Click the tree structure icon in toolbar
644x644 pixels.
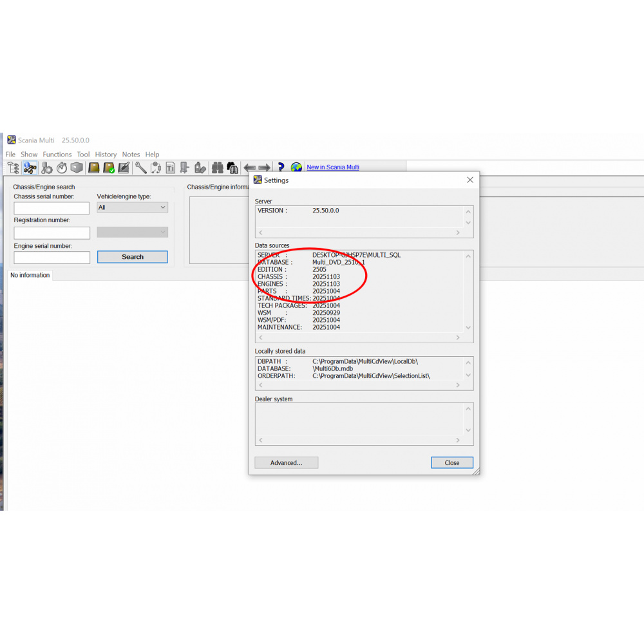[13, 167]
